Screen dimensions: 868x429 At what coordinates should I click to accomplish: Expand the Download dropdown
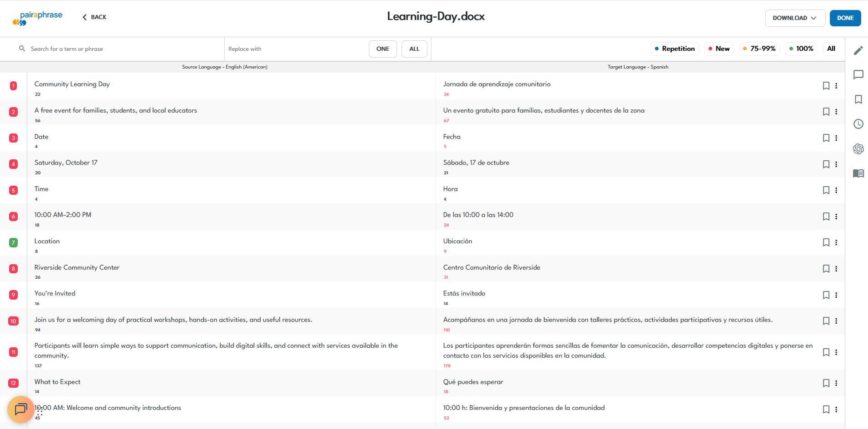(795, 18)
